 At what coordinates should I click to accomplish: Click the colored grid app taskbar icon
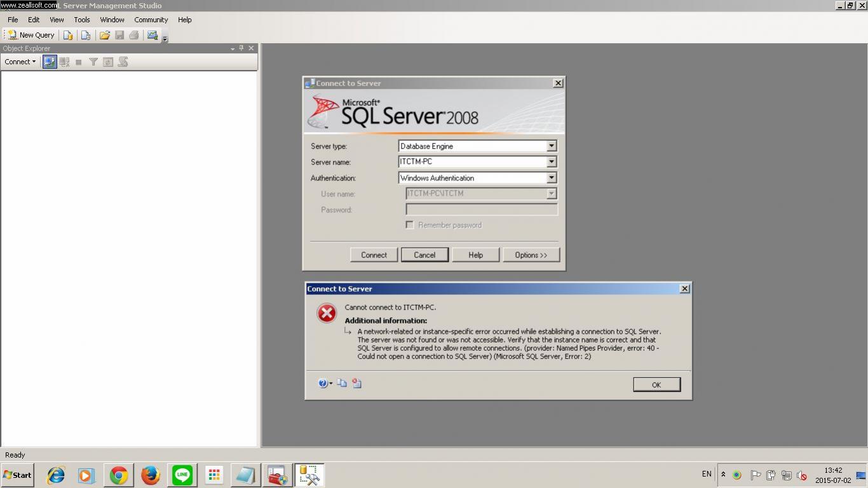pyautogui.click(x=214, y=475)
